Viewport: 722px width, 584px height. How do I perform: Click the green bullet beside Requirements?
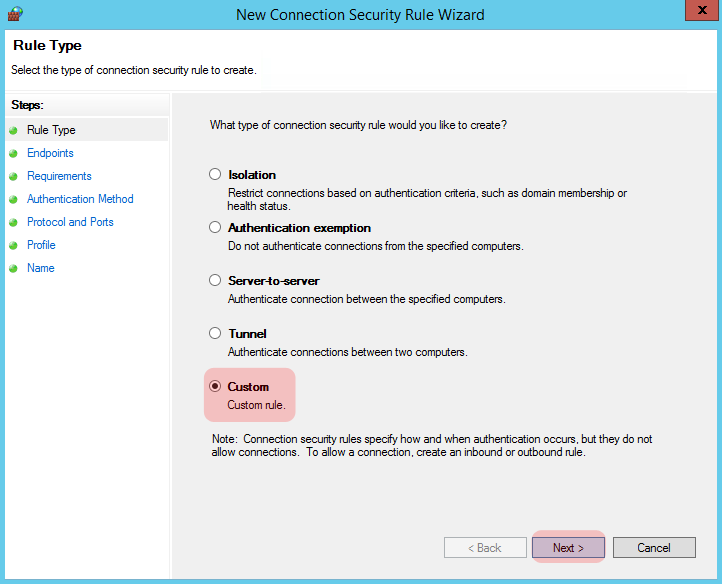click(x=13, y=176)
